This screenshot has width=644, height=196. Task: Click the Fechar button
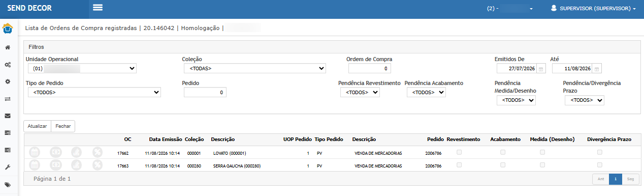point(63,126)
